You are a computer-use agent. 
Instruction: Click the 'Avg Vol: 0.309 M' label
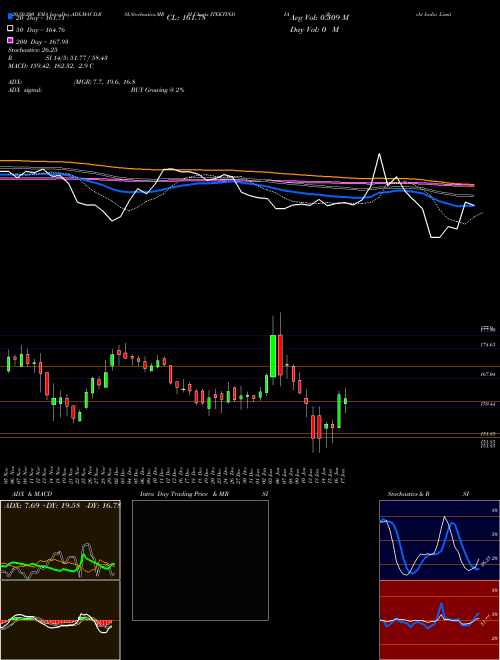coord(319,18)
